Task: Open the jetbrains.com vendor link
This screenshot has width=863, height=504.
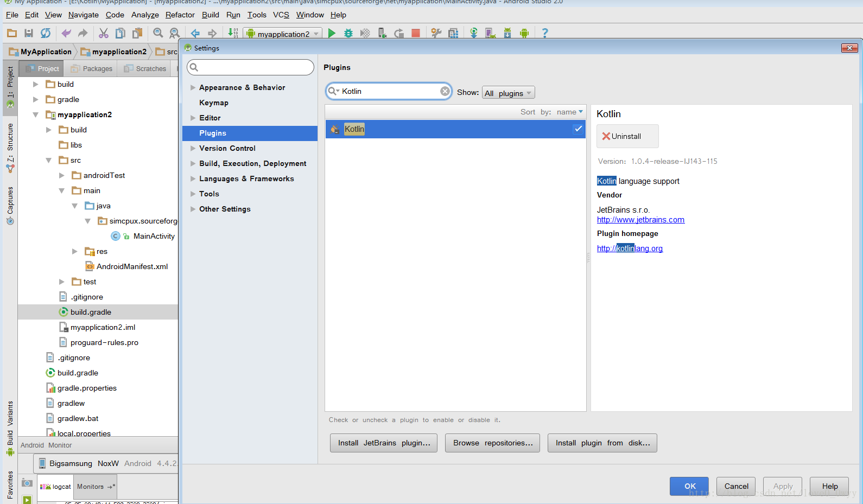Action: click(640, 220)
